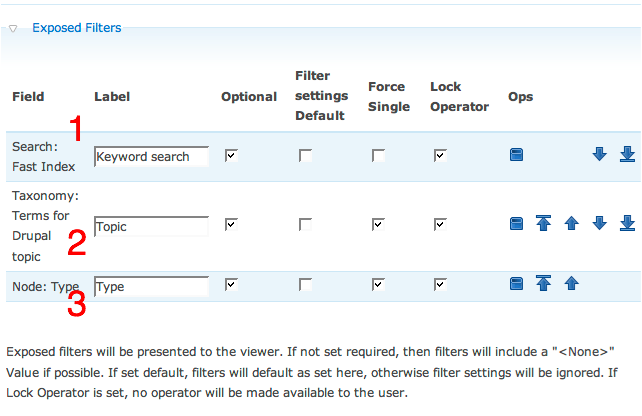Image resolution: width=642 pixels, height=416 pixels.
Task: Move Node: Type filter to top
Action: [543, 283]
